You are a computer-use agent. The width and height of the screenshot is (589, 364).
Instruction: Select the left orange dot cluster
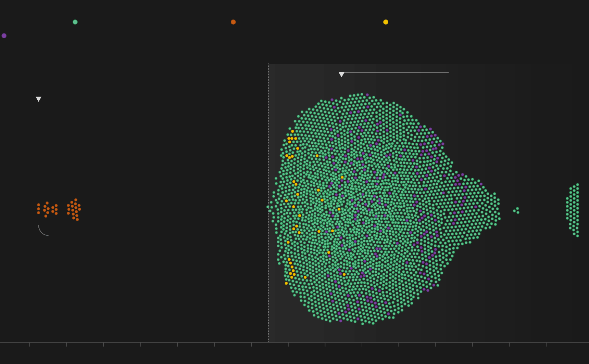[x=47, y=209]
